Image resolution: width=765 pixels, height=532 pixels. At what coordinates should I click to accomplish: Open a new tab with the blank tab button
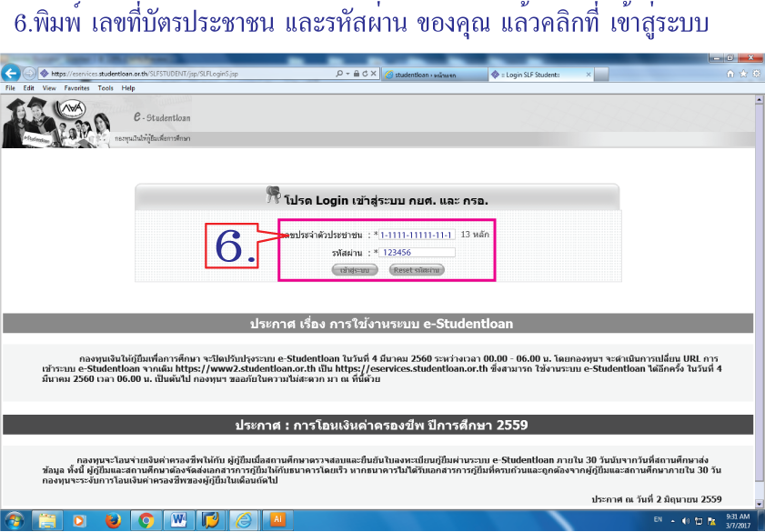(601, 75)
